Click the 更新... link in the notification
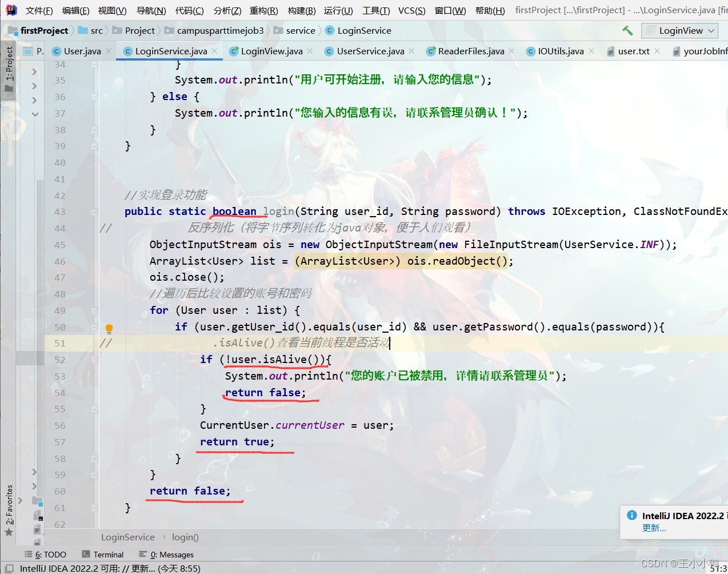Viewport: 728px width, 574px height. (x=654, y=528)
